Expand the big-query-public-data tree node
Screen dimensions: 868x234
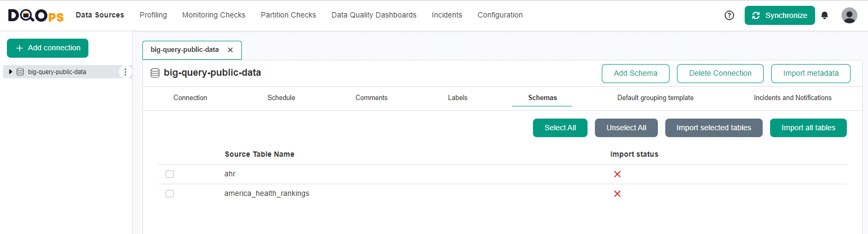pyautogui.click(x=11, y=72)
